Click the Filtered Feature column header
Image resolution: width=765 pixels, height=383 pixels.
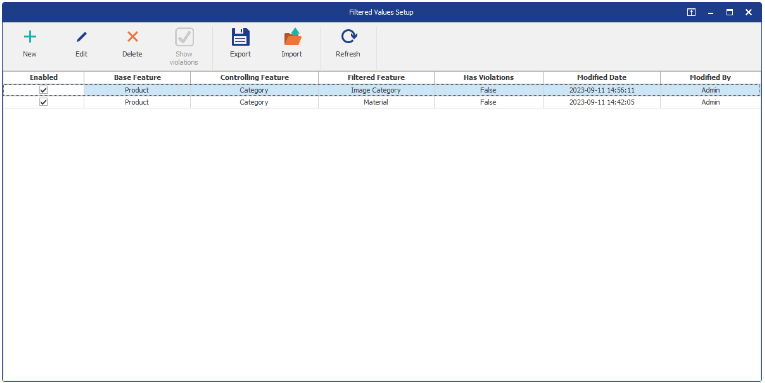pyautogui.click(x=376, y=78)
